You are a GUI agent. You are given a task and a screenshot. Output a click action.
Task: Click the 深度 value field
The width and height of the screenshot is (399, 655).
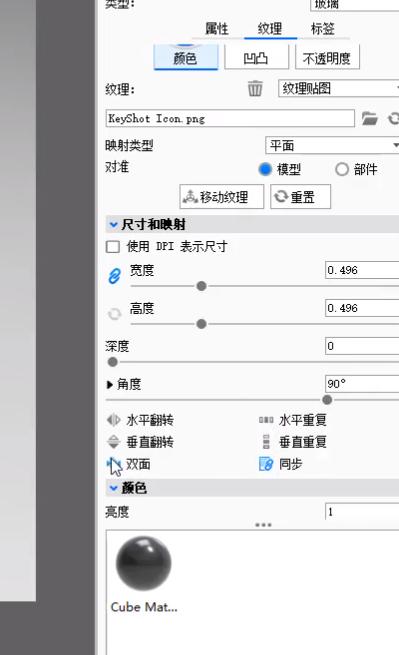click(362, 346)
